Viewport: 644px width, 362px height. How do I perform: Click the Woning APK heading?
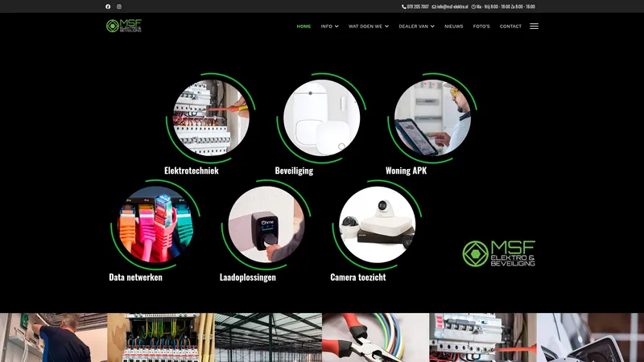tap(407, 171)
